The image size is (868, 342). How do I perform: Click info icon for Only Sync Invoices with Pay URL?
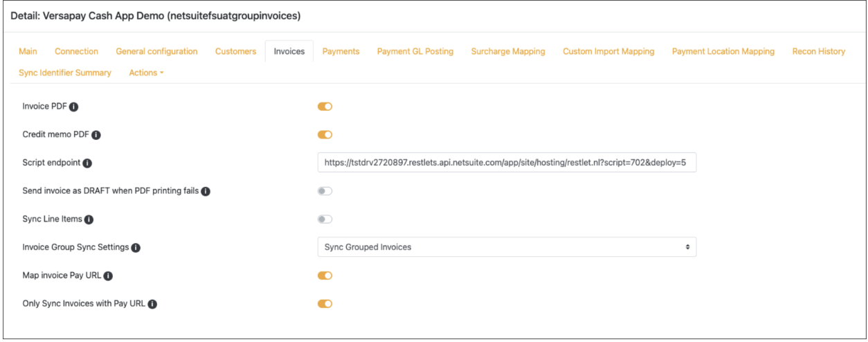click(x=152, y=304)
